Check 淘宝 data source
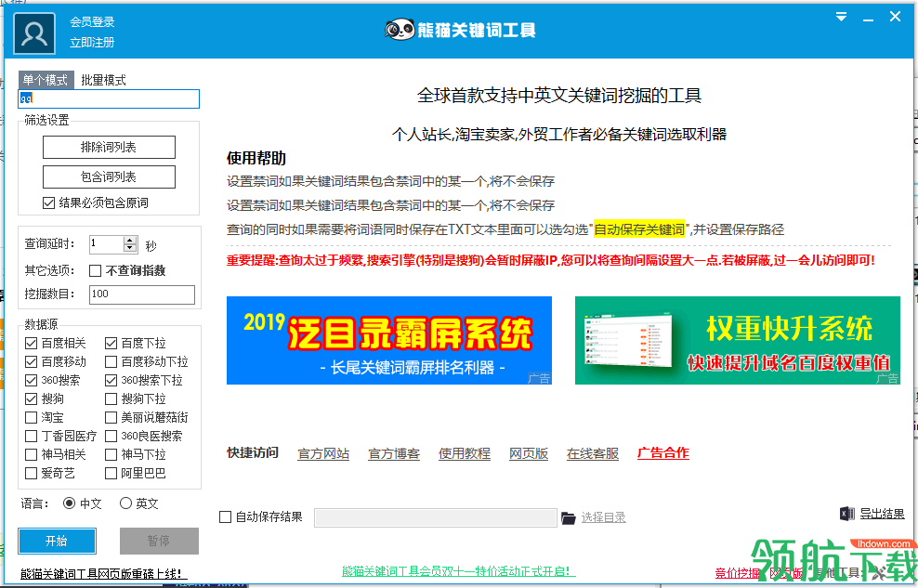 [32, 418]
